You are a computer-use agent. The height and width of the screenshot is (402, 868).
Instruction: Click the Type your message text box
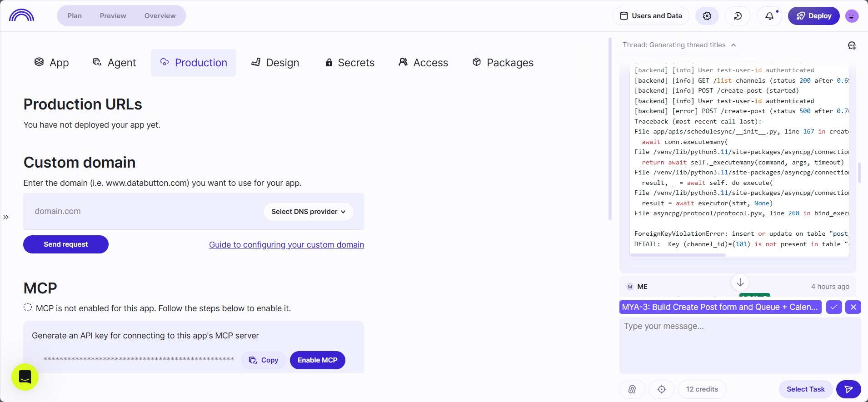click(740, 345)
